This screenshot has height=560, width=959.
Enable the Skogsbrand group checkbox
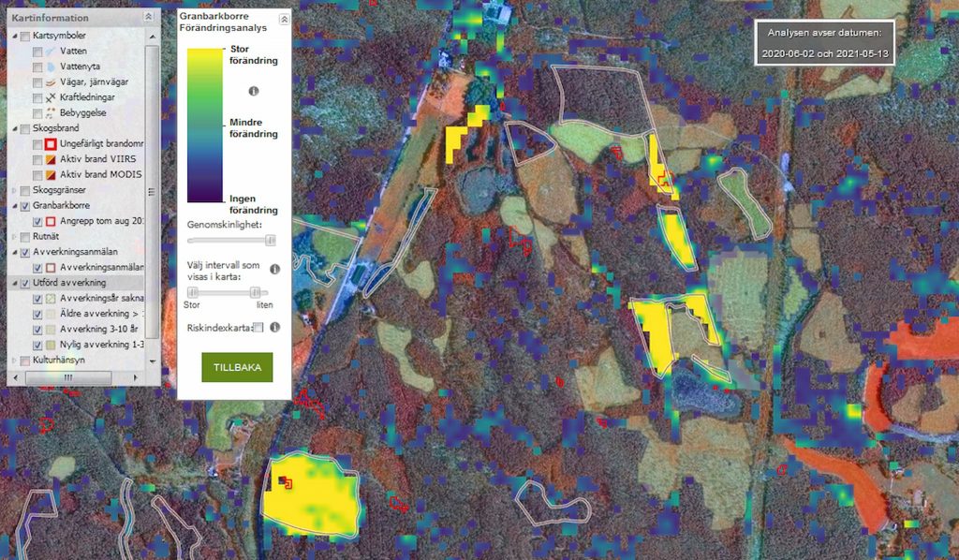(25, 128)
